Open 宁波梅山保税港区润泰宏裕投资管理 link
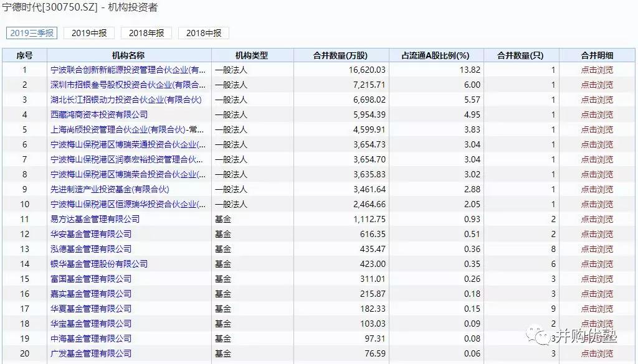638x364 pixels. [x=126, y=159]
